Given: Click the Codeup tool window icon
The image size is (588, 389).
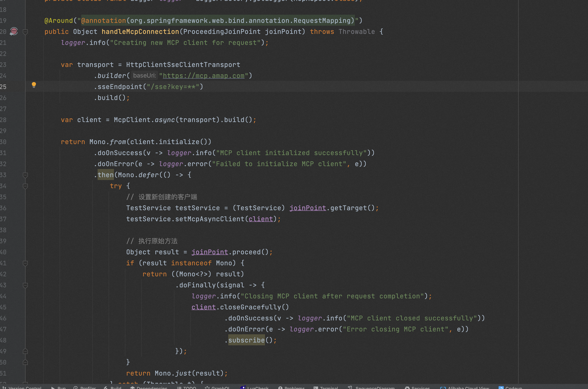Looking at the screenshot, I should coord(501,388).
